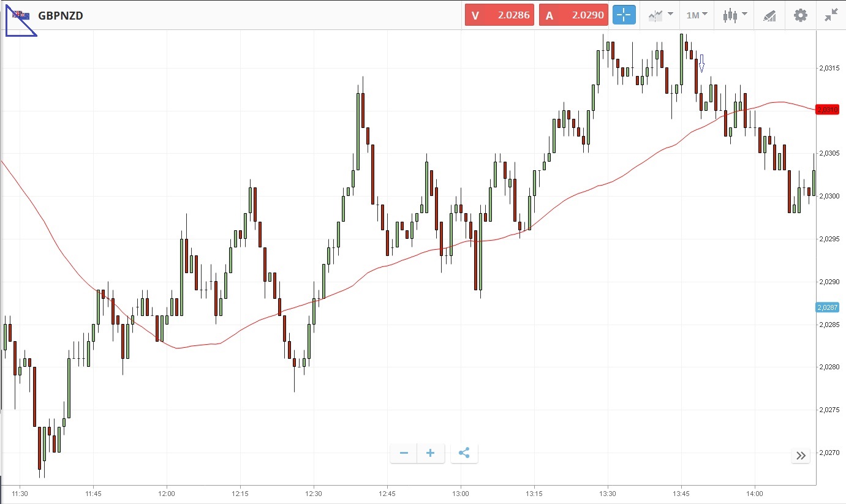Click the collapse chart arrows icon

(831, 15)
